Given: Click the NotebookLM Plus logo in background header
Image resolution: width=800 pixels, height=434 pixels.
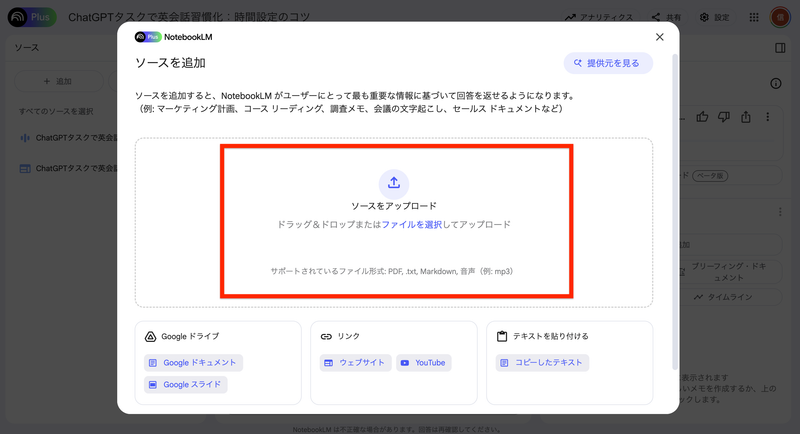Looking at the screenshot, I should (x=32, y=17).
